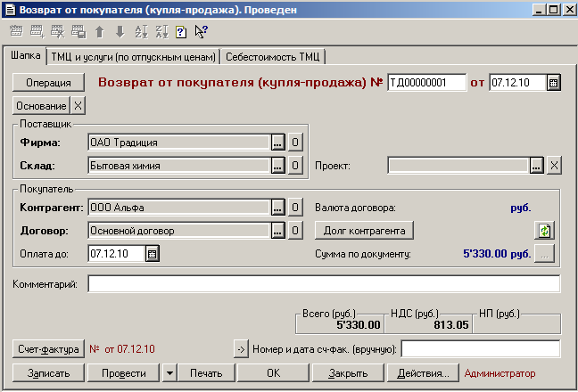Switch to Себестоимость ТМЦ tab

[274, 57]
